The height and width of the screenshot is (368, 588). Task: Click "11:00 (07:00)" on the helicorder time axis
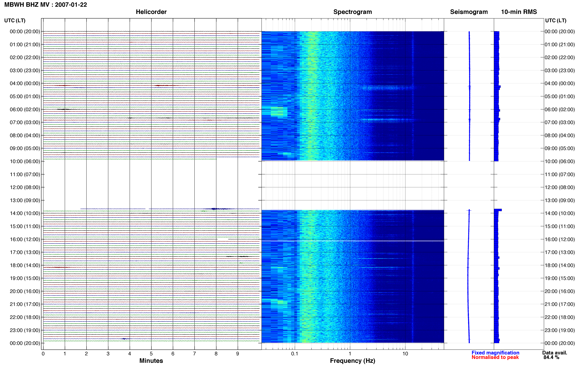pyautogui.click(x=25, y=174)
